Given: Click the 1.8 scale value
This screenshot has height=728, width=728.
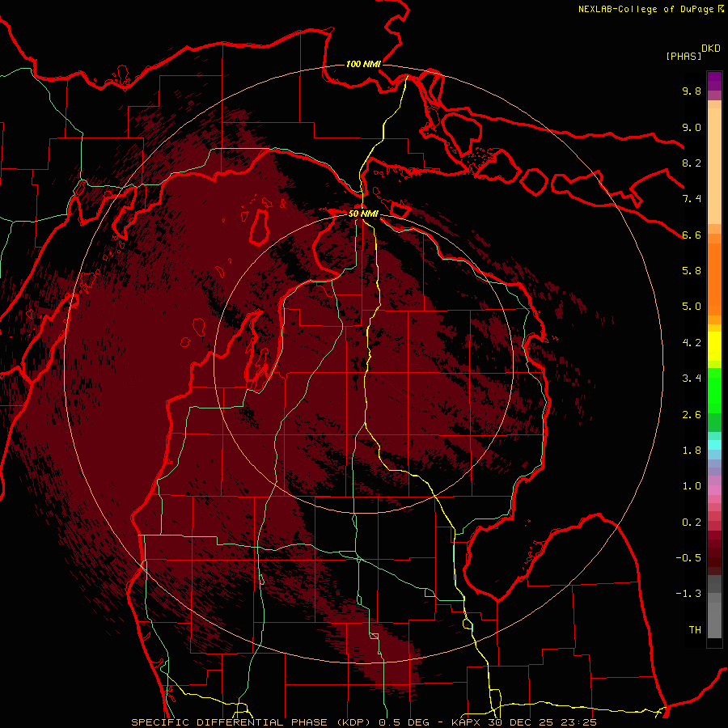Looking at the screenshot, I should [x=692, y=451].
